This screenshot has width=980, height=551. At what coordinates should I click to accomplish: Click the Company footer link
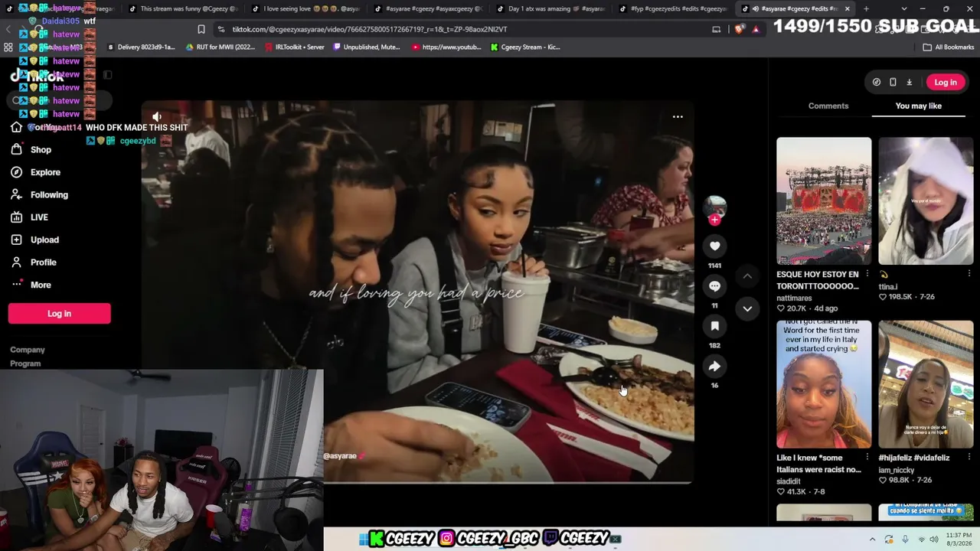[28, 350]
